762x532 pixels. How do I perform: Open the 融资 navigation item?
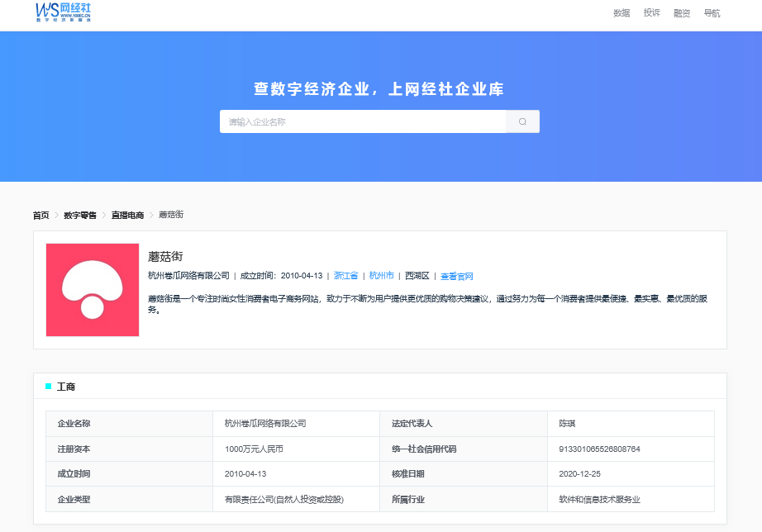pyautogui.click(x=682, y=13)
